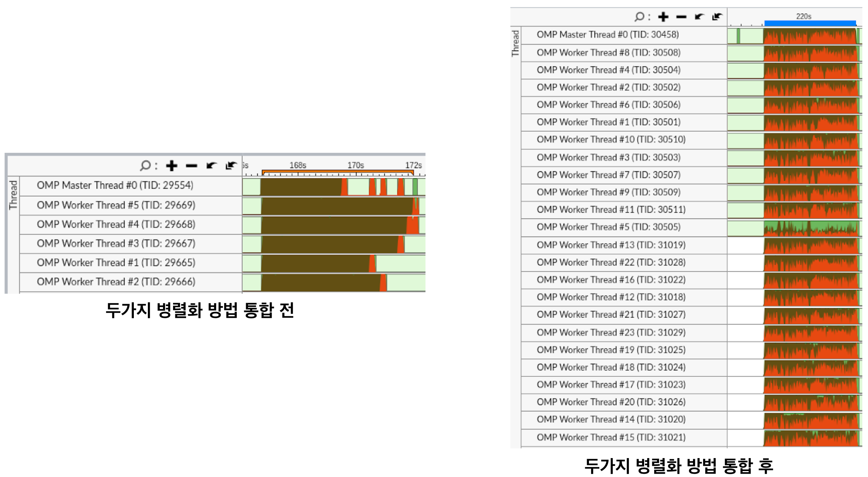The image size is (868, 477).
Task: Click green Worker Thread #5 (TID: 30505) activity graph
Action: (811, 228)
